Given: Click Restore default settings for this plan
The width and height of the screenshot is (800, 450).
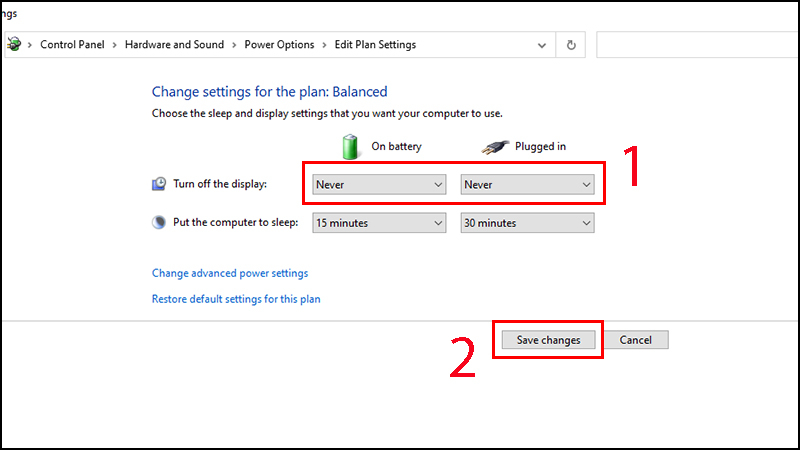Looking at the screenshot, I should pos(236,299).
